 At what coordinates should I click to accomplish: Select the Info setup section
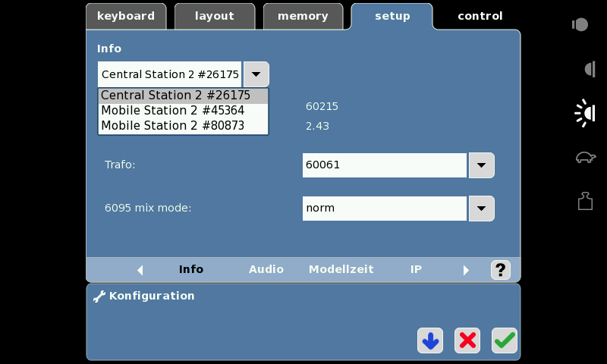pyautogui.click(x=191, y=269)
